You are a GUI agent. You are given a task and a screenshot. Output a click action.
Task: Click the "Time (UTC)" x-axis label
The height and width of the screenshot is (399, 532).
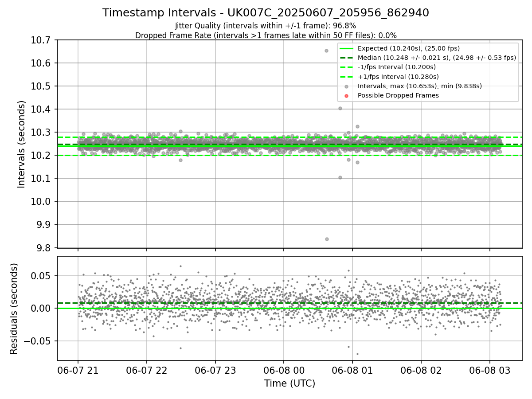coord(289,383)
